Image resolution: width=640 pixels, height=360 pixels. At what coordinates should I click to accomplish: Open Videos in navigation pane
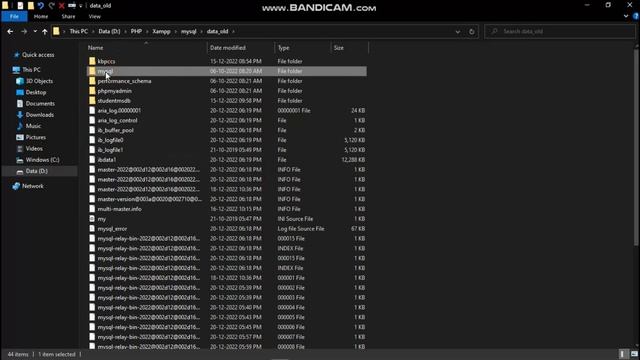coord(34,149)
